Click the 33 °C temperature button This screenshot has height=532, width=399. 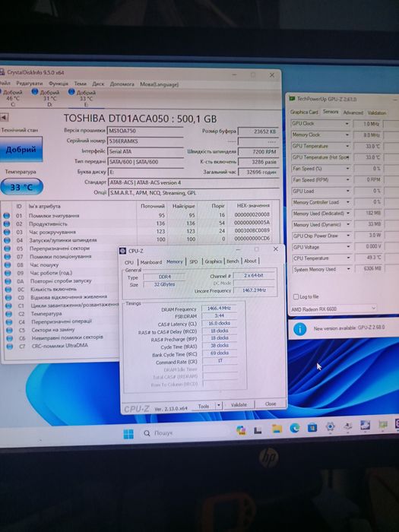[21, 187]
